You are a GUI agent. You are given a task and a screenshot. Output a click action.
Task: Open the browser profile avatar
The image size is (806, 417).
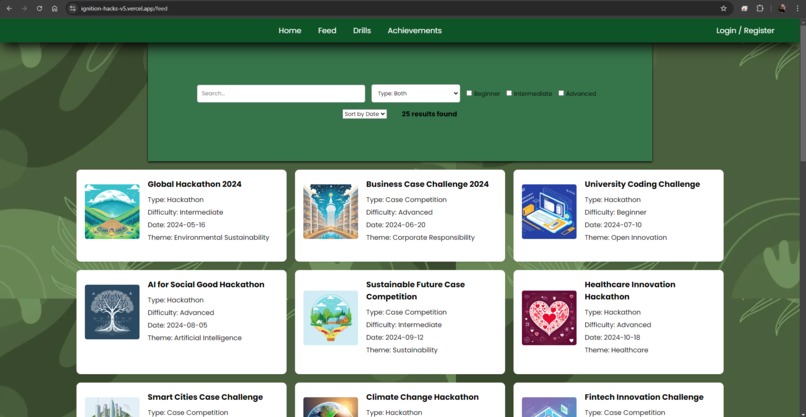[x=782, y=9]
